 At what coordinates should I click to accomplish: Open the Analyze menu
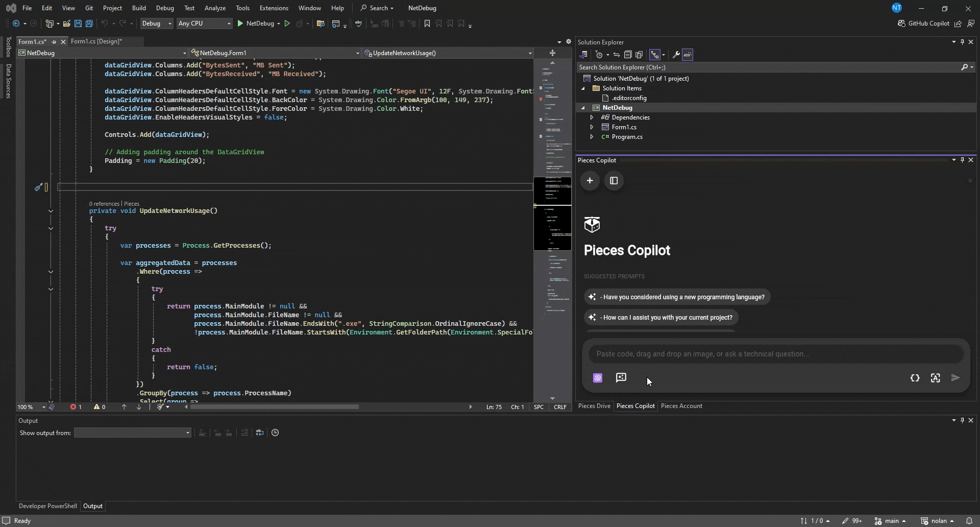[215, 8]
